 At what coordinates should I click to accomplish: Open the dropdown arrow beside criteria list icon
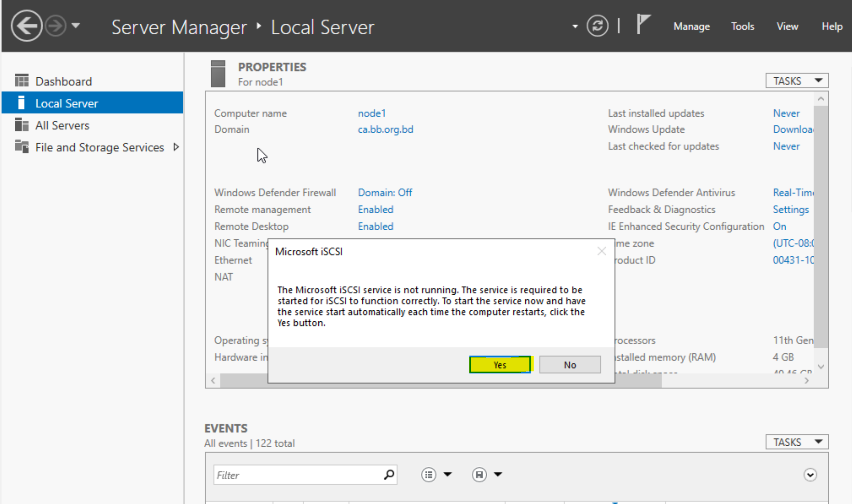click(448, 475)
